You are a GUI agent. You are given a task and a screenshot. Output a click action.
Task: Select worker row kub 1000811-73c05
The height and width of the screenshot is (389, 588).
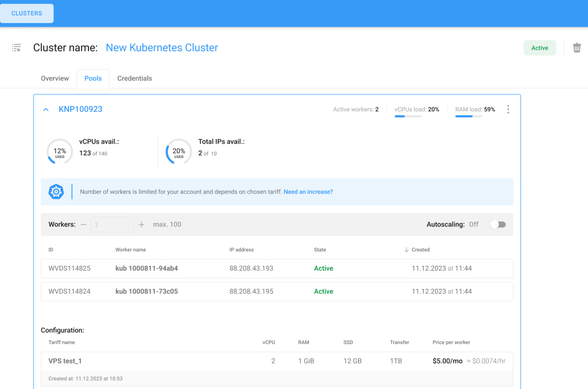[277, 292]
